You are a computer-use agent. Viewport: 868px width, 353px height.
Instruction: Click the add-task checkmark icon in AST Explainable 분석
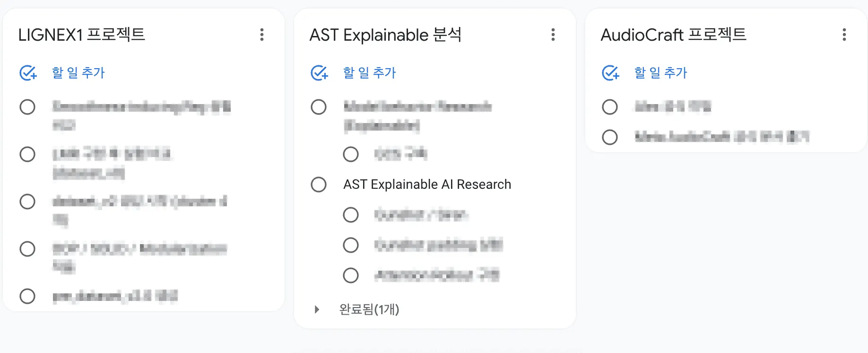(319, 73)
